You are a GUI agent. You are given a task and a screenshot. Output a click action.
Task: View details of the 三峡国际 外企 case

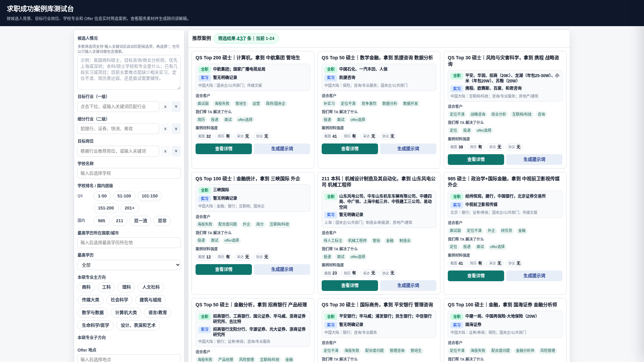pyautogui.click(x=224, y=269)
